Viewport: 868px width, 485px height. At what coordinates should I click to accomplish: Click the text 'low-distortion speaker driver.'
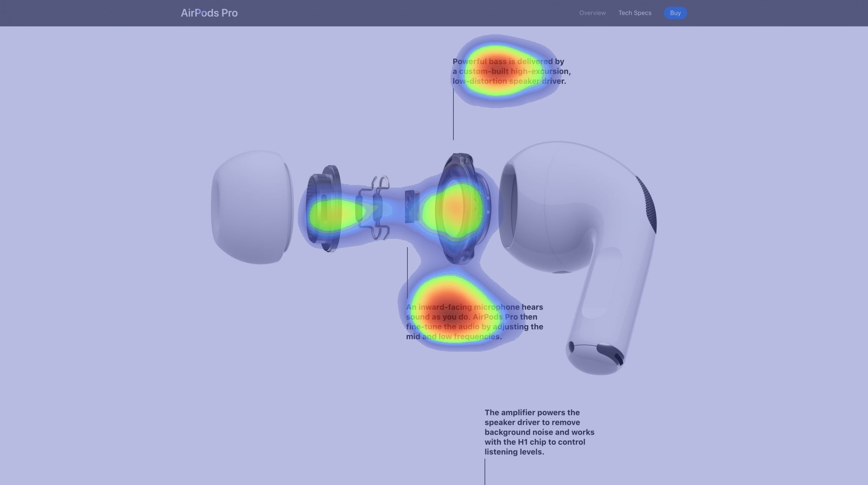(509, 81)
